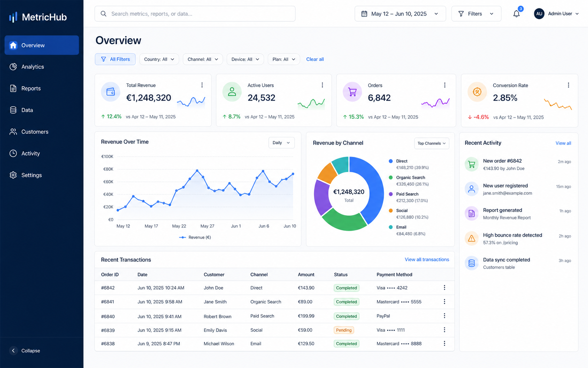588x368 pixels.
Task: Open Customers in the sidebar
Action: click(42, 132)
